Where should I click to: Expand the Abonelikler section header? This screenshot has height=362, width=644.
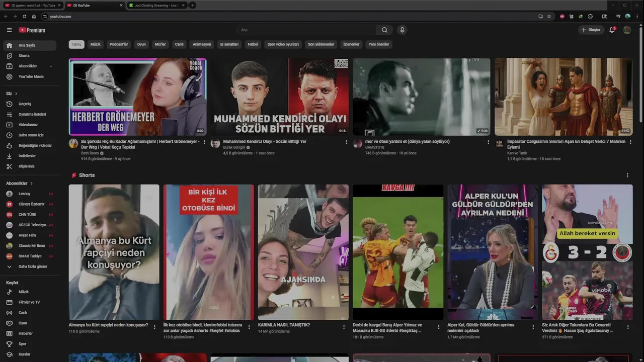(x=19, y=184)
